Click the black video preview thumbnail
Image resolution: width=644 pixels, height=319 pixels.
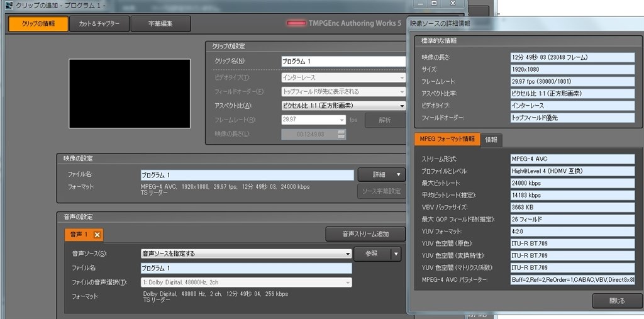coord(130,93)
